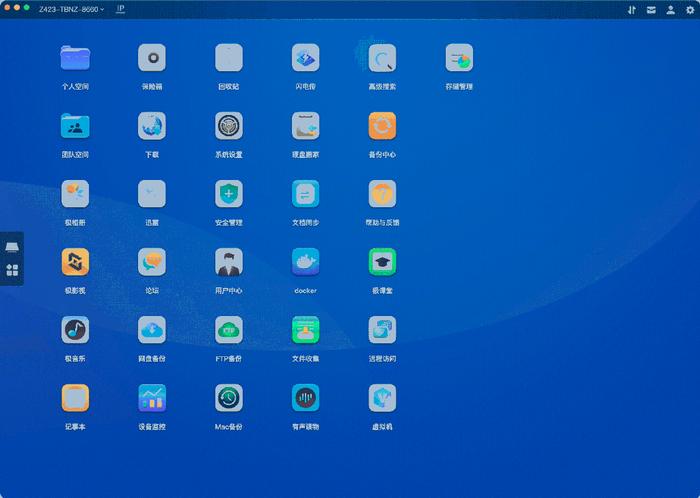Launch the 极影视 video app
The image size is (700, 498).
(x=75, y=262)
